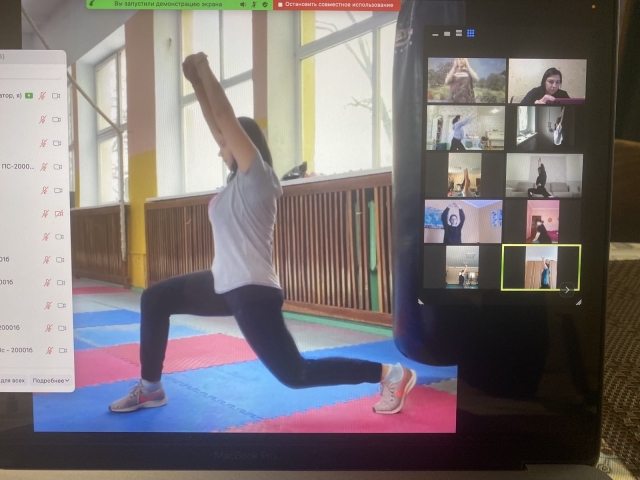
Task: Unmute participant in 'с - 200016' row
Action: 49,350
